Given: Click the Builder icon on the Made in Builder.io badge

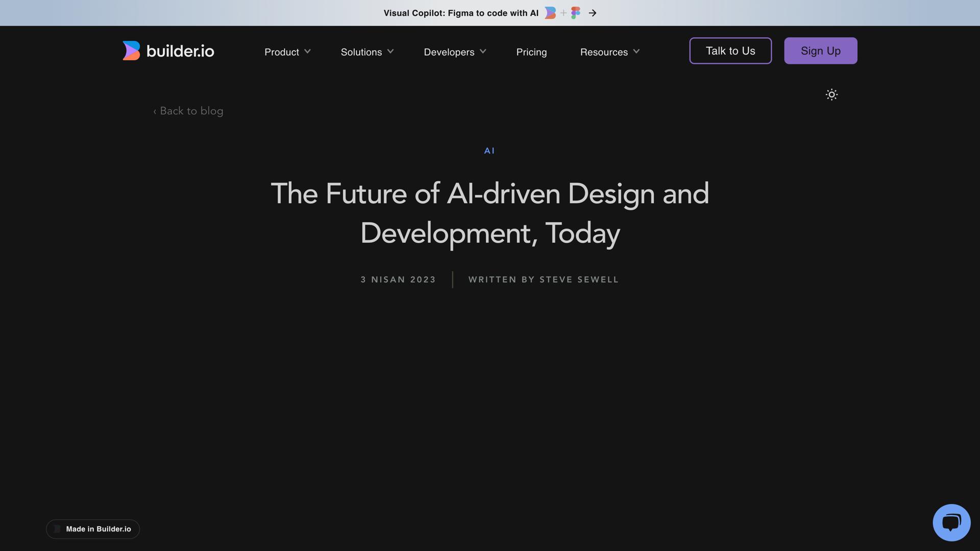Looking at the screenshot, I should coord(57,529).
